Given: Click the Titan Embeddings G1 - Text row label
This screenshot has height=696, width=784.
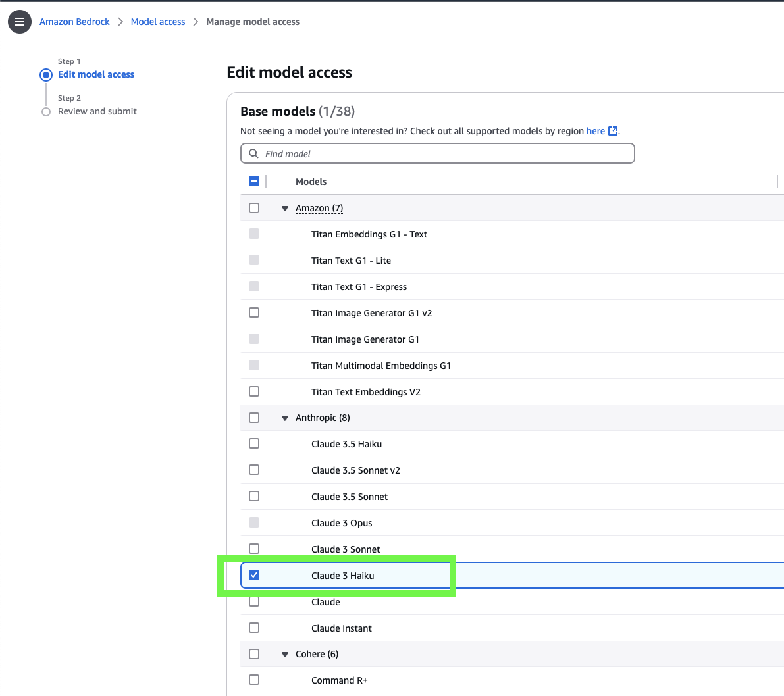Looking at the screenshot, I should 369,234.
